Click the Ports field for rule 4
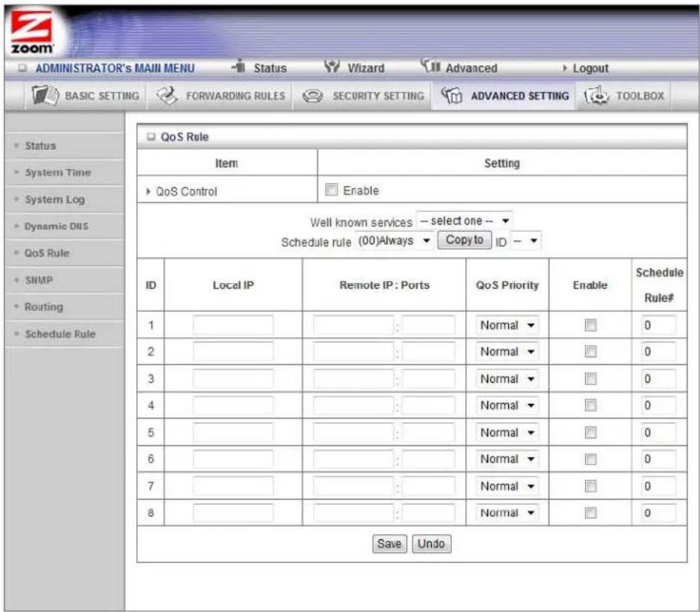Screen dimensions: 700x612 [428, 405]
